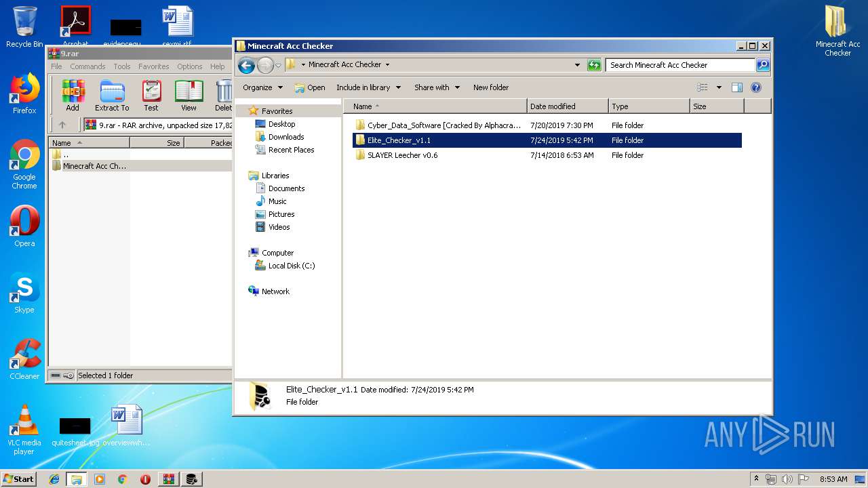
Task: Open the Explorer help button
Action: (756, 87)
